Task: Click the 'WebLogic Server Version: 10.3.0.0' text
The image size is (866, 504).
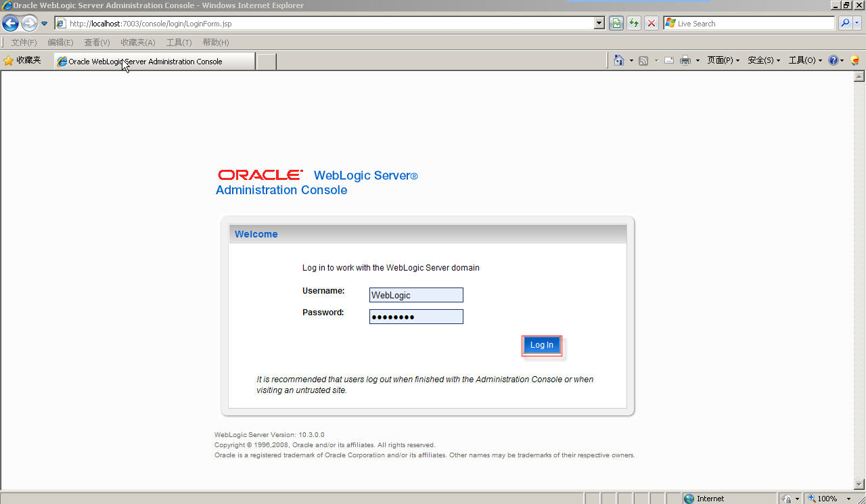Action: pyautogui.click(x=269, y=434)
